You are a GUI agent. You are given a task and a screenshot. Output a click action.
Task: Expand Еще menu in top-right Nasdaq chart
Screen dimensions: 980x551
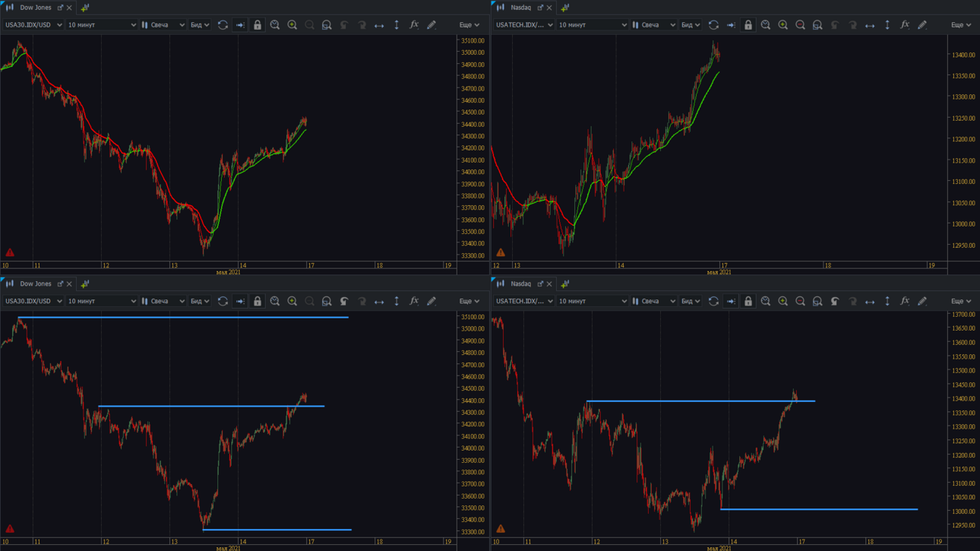[x=961, y=25]
